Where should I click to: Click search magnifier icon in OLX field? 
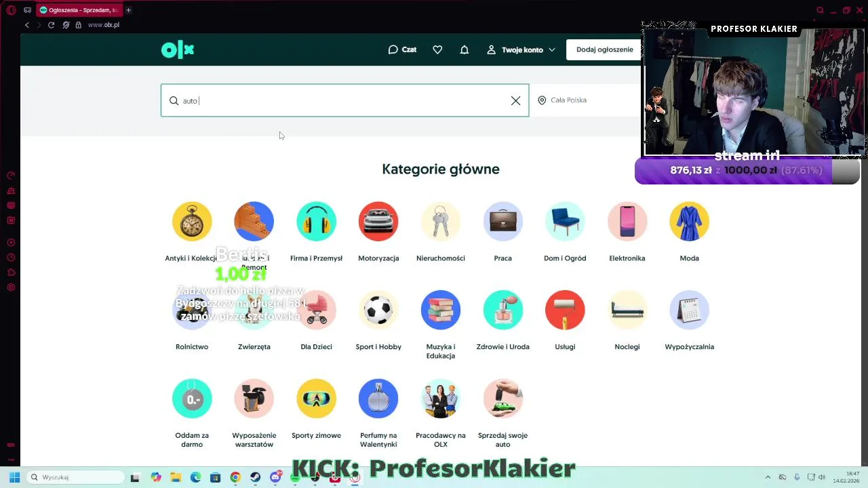(174, 101)
